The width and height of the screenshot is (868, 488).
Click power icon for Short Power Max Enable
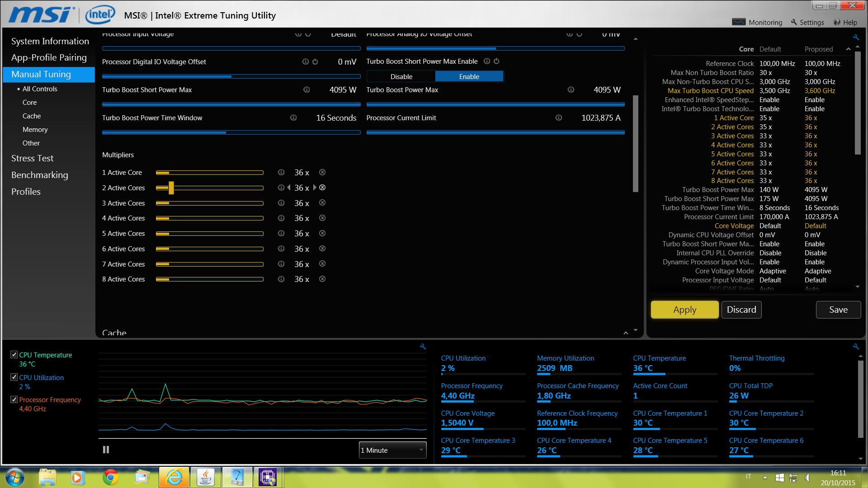(496, 61)
